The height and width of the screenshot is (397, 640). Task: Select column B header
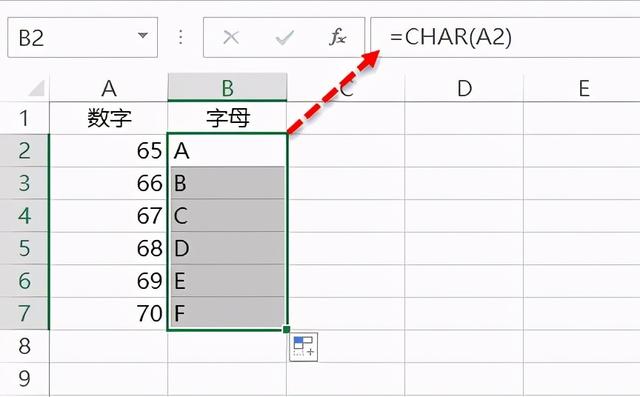pos(227,88)
